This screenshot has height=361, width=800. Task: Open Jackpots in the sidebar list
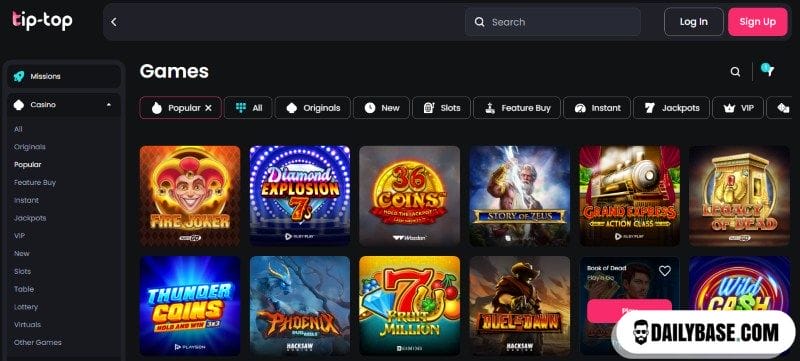[30, 218]
